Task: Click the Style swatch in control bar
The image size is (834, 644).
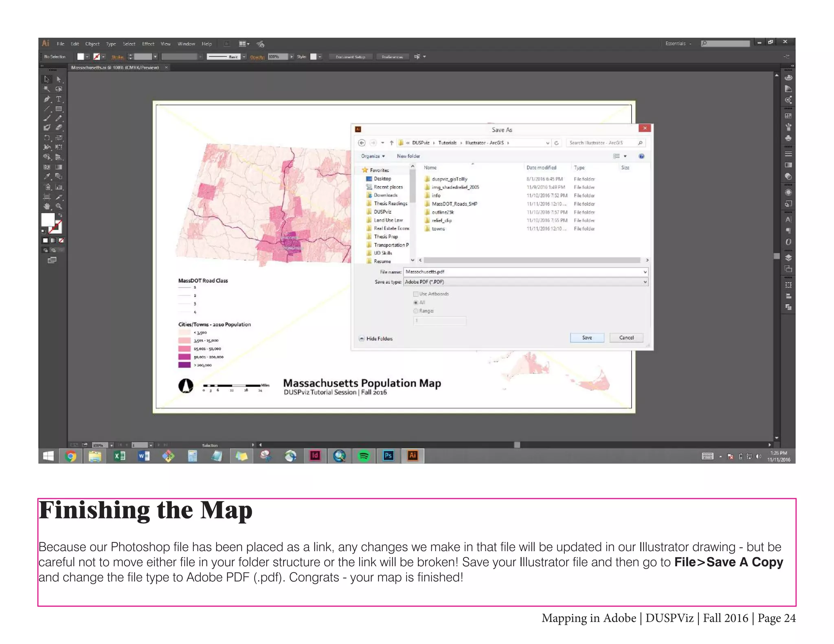Action: pos(313,57)
